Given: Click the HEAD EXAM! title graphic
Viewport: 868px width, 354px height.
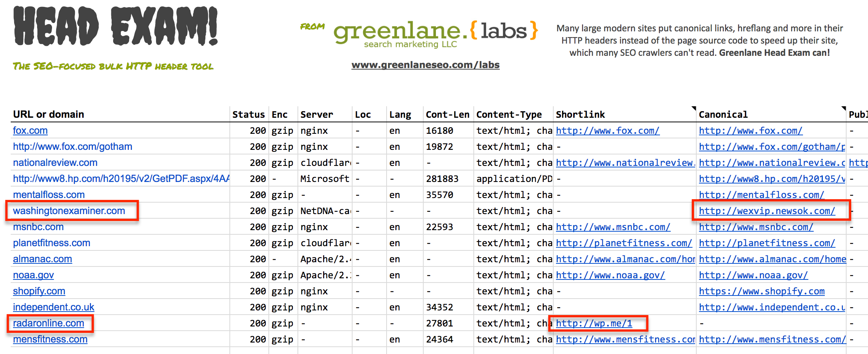Looking at the screenshot, I should point(116,26).
